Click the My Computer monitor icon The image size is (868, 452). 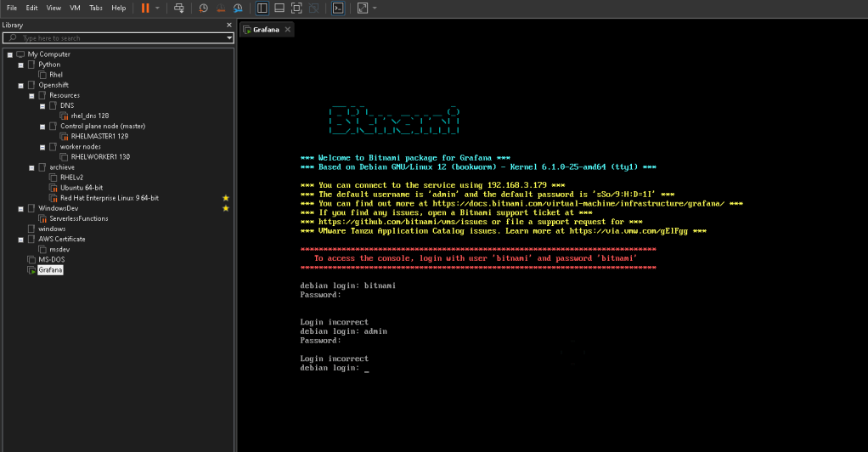[20, 54]
